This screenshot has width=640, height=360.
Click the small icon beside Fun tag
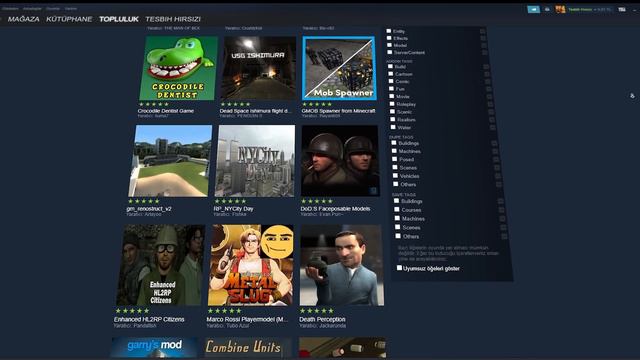(488, 89)
